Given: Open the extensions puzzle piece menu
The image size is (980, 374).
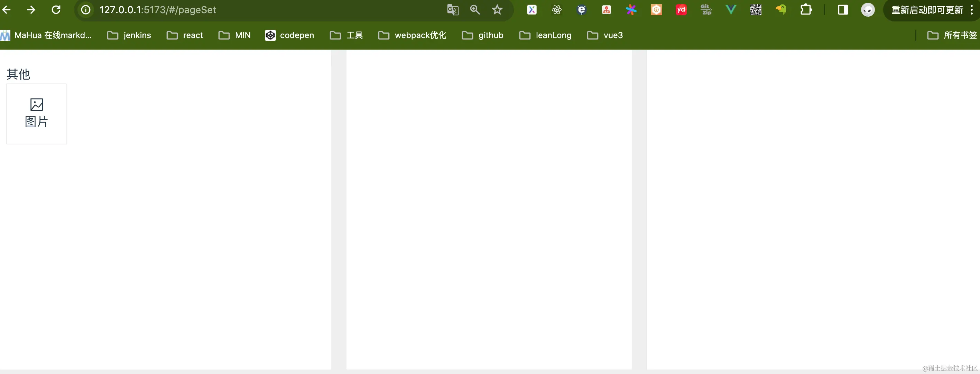Looking at the screenshot, I should [806, 10].
